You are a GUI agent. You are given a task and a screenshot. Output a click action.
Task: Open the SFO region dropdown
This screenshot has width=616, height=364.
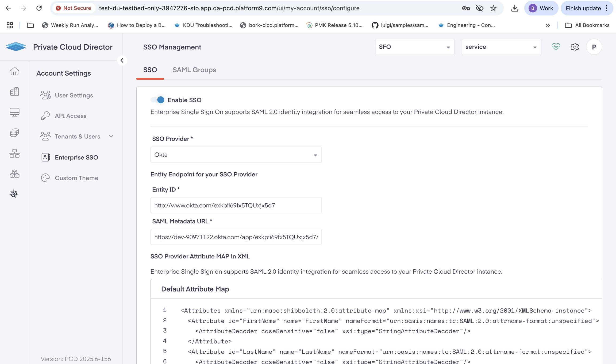click(x=414, y=47)
